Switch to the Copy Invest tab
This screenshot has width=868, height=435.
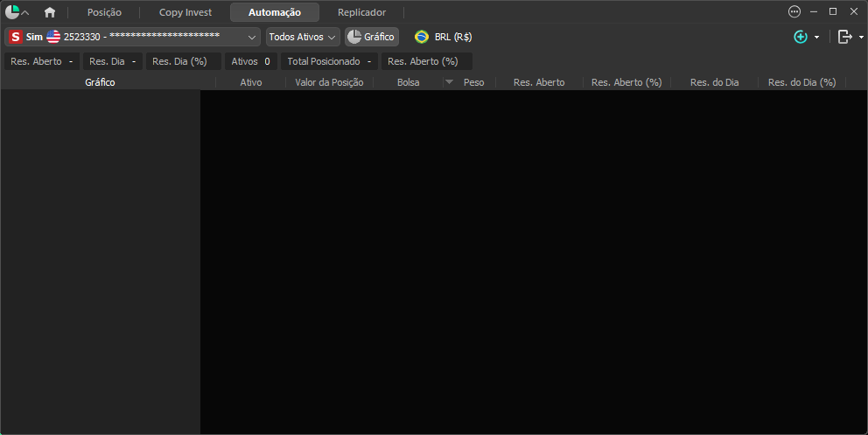185,12
